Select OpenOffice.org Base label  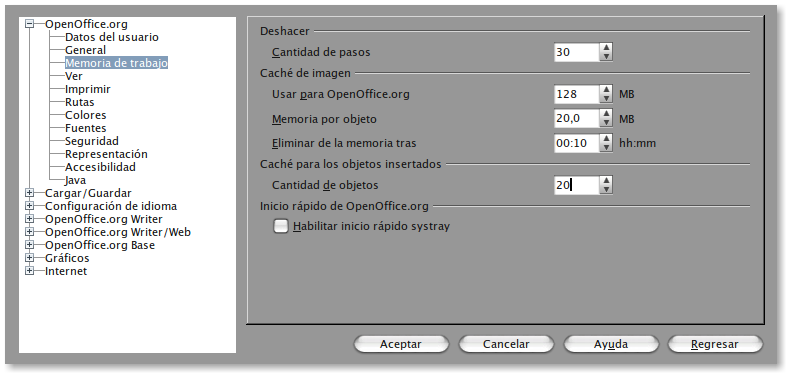[x=100, y=245]
